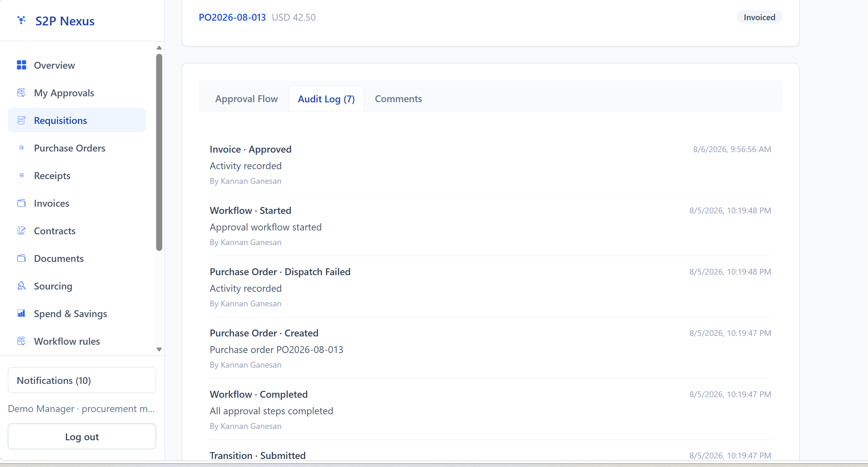
Task: Open the Notifications (10) panel
Action: coord(82,380)
